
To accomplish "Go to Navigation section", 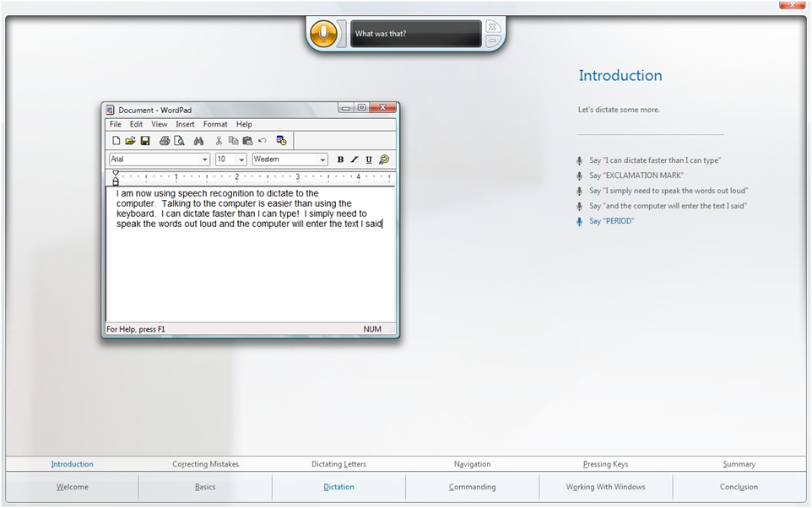I will pyautogui.click(x=473, y=464).
